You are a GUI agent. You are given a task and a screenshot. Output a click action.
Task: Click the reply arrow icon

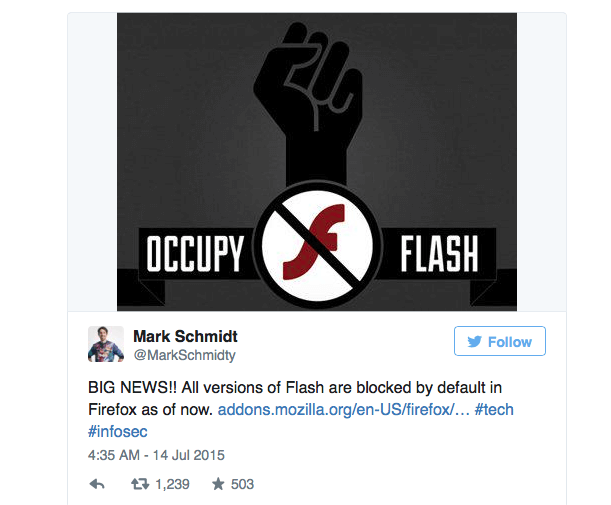(97, 484)
